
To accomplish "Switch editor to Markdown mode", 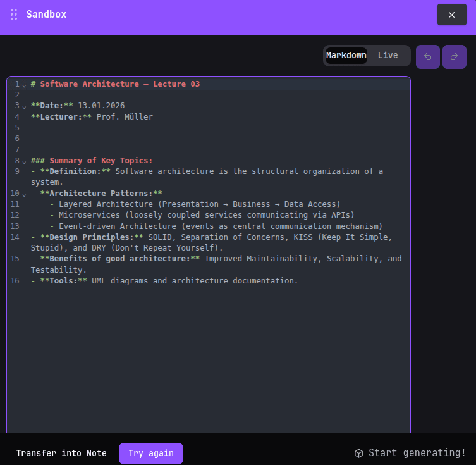I will [x=346, y=56].
